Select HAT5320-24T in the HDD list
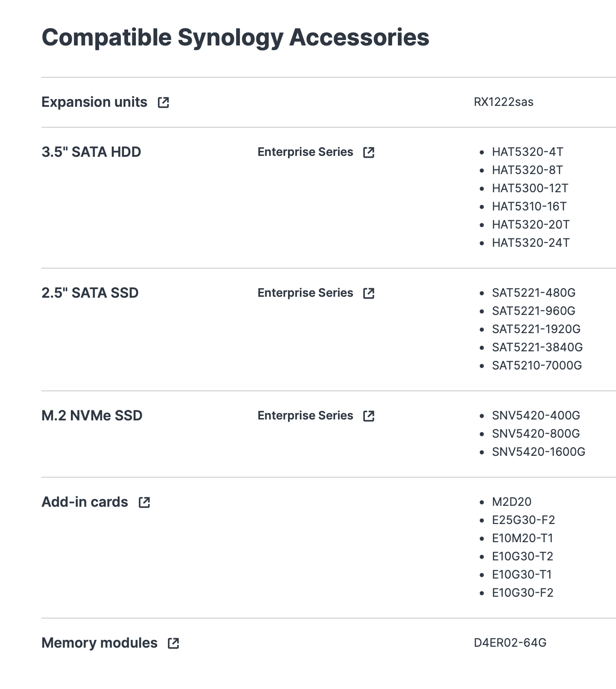 pos(531,243)
